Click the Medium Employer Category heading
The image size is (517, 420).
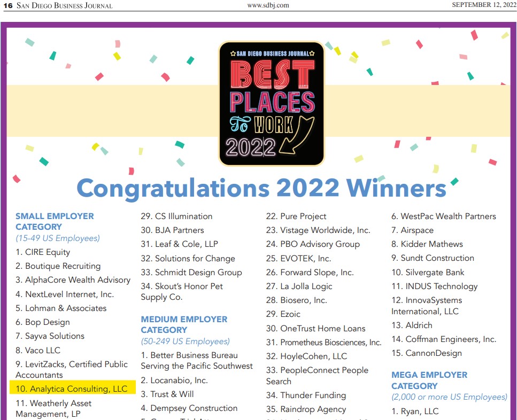[184, 324]
